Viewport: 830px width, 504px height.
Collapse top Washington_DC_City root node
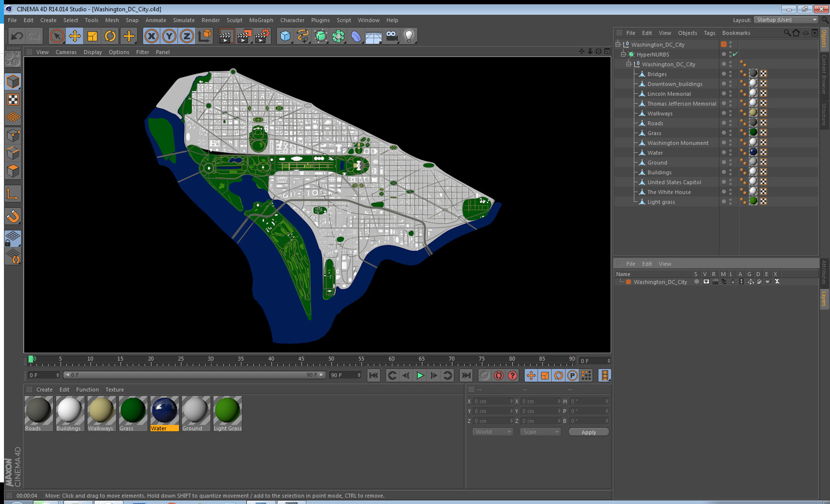[618, 44]
